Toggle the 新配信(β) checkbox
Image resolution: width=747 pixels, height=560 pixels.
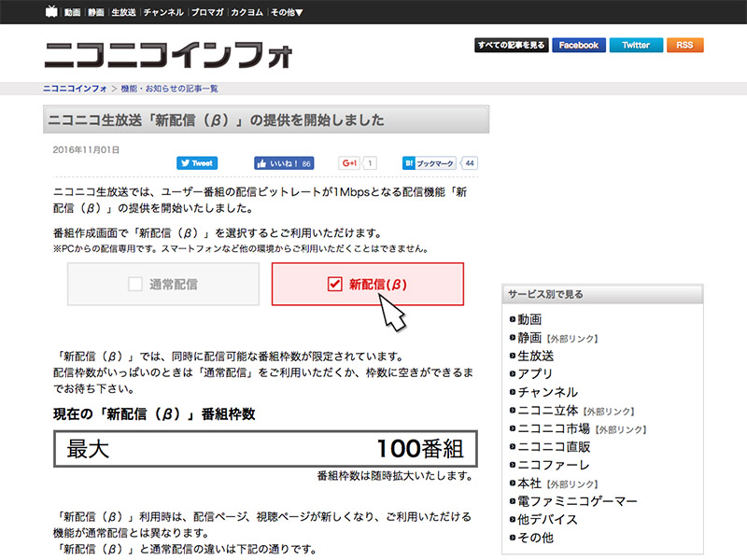[335, 285]
